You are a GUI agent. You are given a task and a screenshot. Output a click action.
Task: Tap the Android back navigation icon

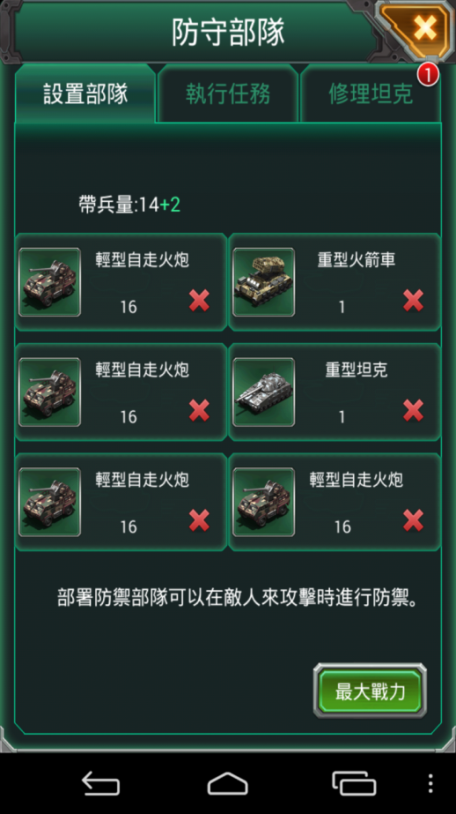pos(101,783)
